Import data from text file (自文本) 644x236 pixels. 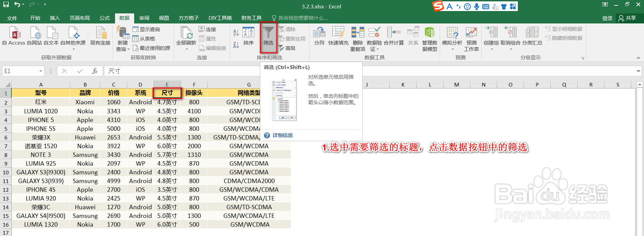[x=51, y=36]
